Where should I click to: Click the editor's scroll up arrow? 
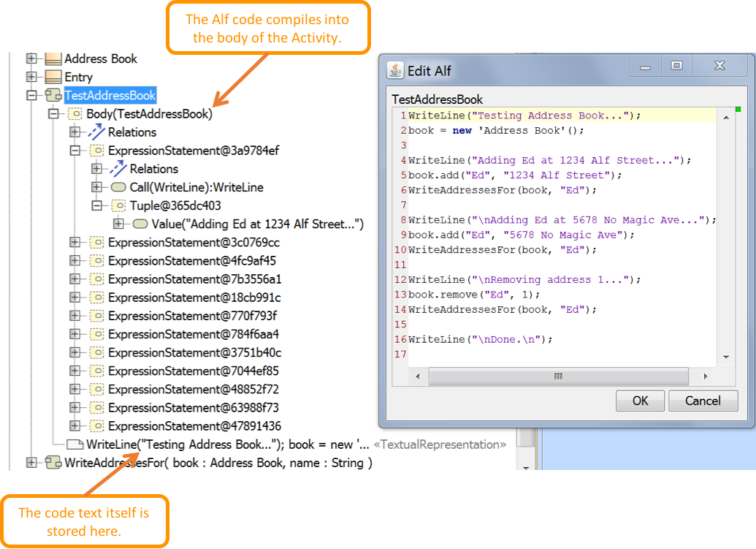coord(726,117)
